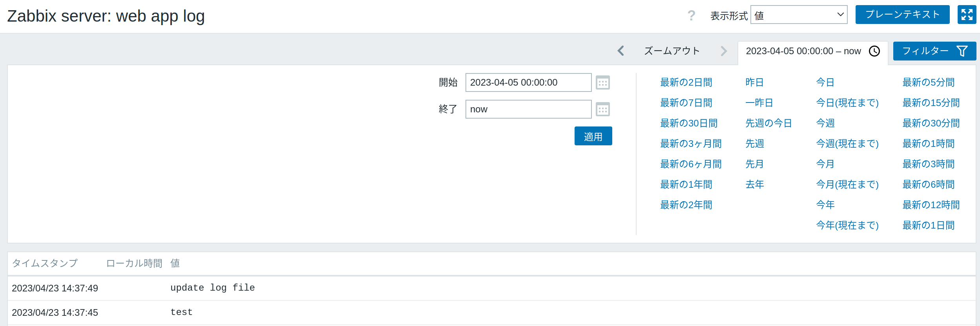This screenshot has width=980, height=326.
Task: Click the プレーンテキスト button
Action: tap(902, 15)
